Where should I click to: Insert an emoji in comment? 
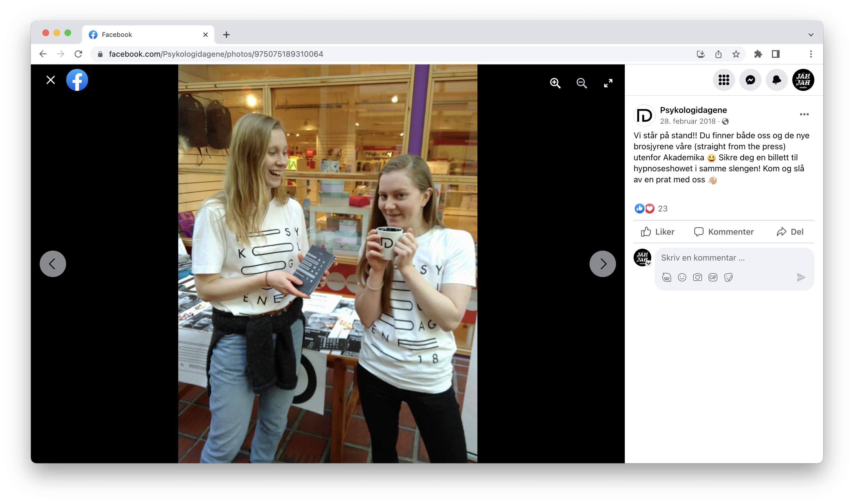[682, 277]
